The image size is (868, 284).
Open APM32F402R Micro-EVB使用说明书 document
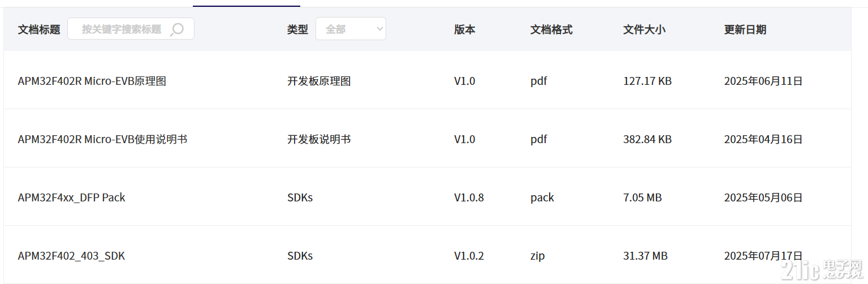coord(102,139)
